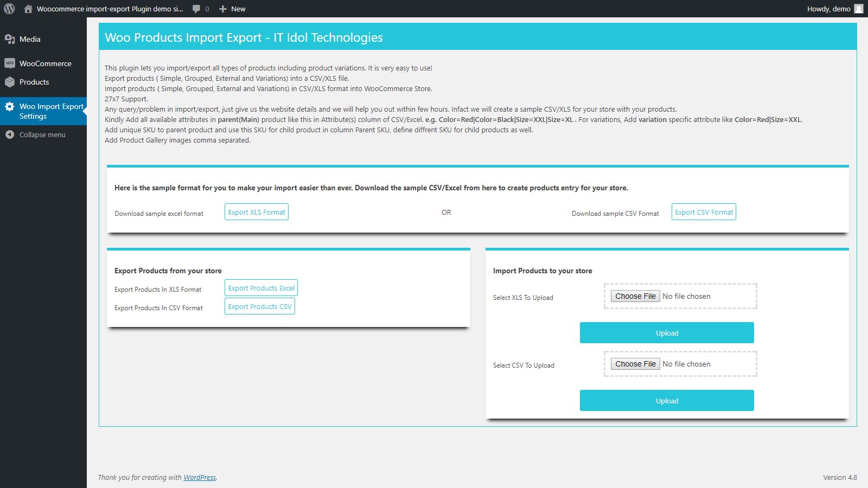The image size is (868, 488).
Task: Click the 'Download sample excel format' label
Action: point(159,214)
